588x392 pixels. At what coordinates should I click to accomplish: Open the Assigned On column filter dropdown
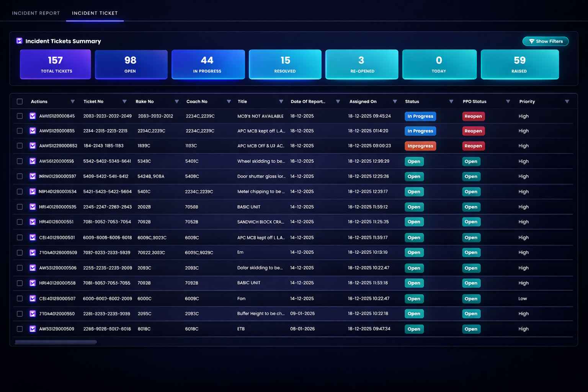point(395,101)
